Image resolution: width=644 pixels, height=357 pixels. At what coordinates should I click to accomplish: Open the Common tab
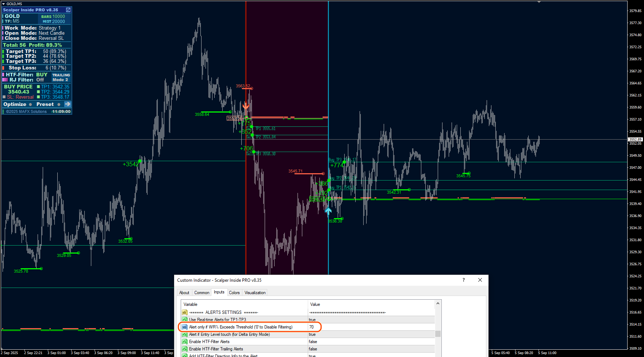click(202, 293)
